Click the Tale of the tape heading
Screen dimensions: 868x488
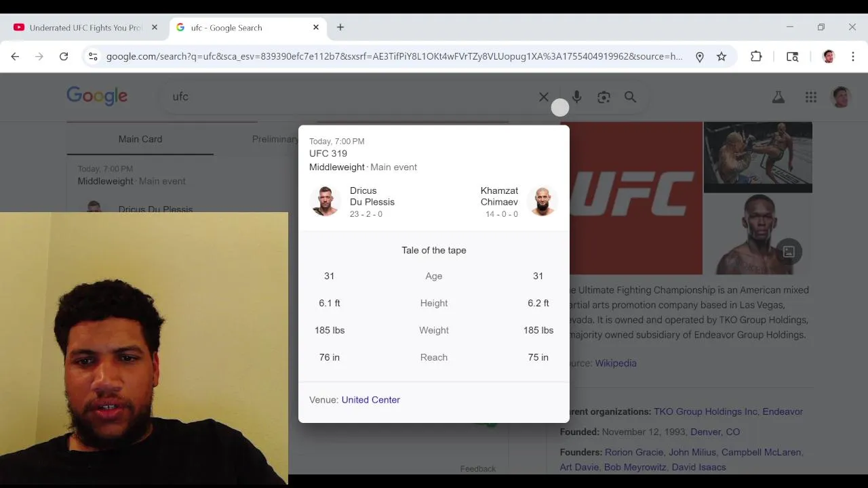434,250
